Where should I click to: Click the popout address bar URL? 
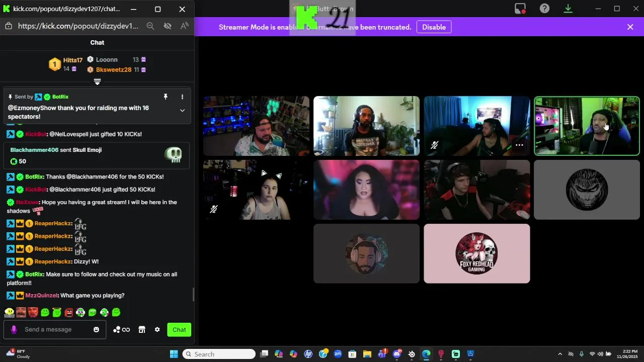click(x=78, y=26)
